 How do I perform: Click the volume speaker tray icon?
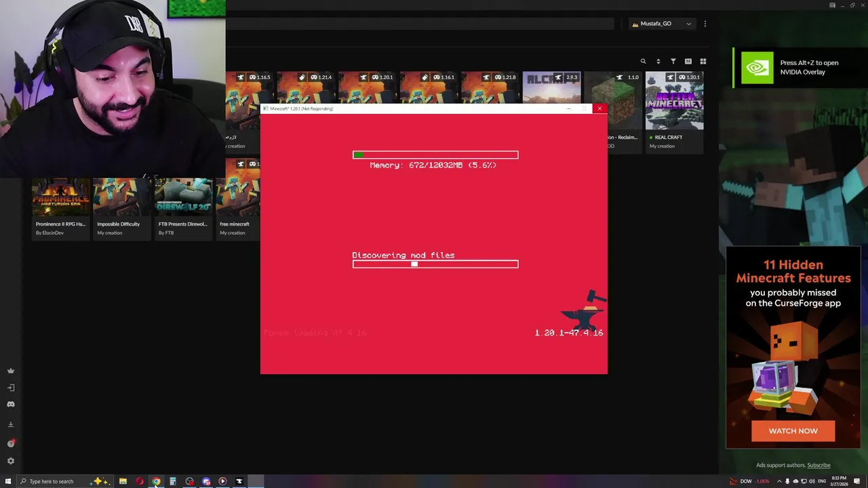(812, 481)
